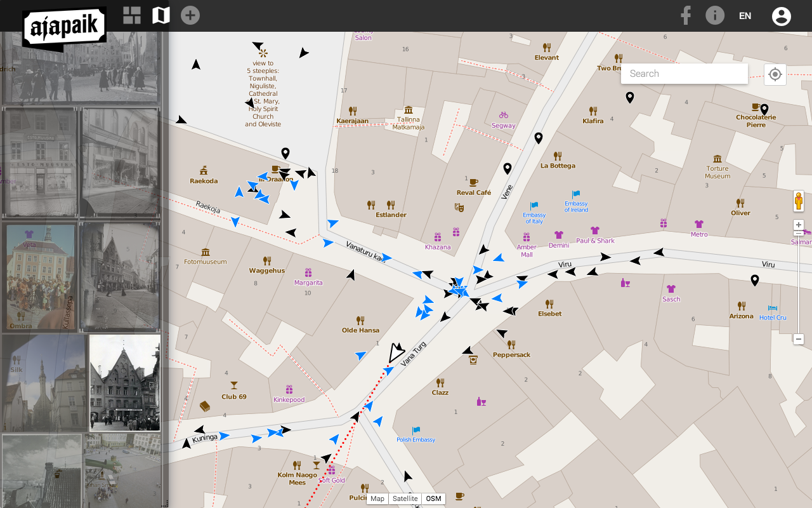Click the Club 69 cocktail icon
Image resolution: width=812 pixels, height=508 pixels.
[233, 385]
